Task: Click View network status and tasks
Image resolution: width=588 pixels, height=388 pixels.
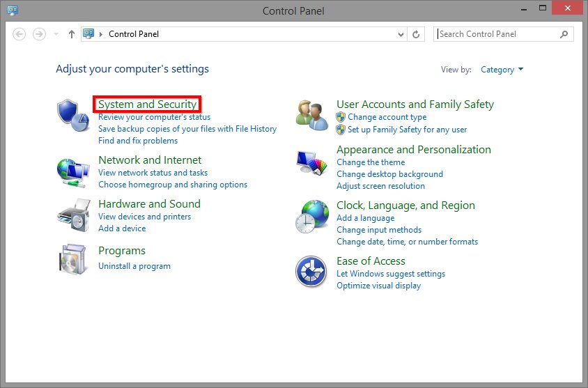Action: pos(153,173)
